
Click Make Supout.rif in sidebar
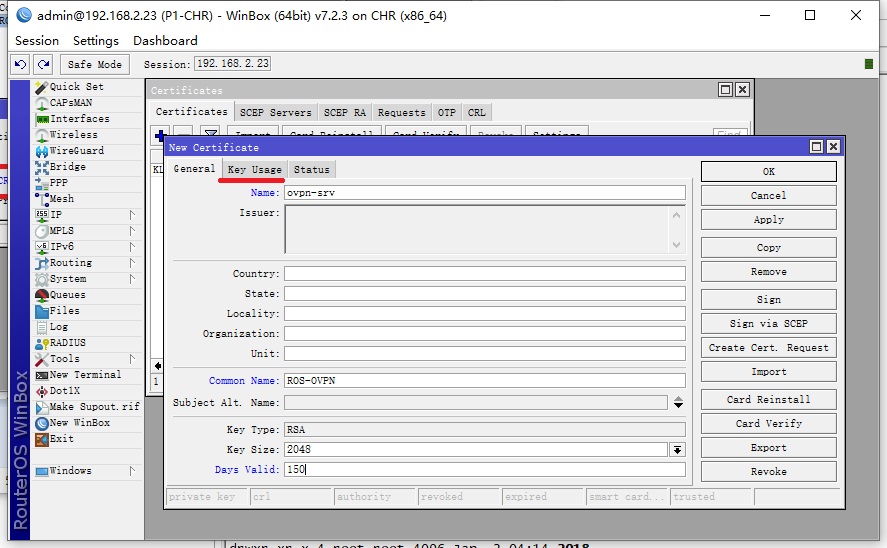click(x=94, y=407)
